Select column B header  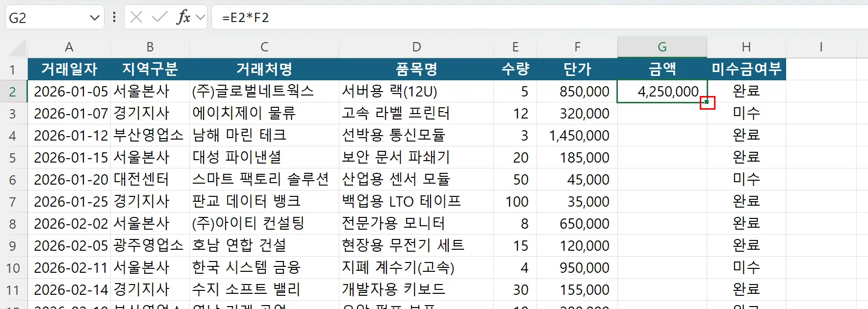pos(150,47)
